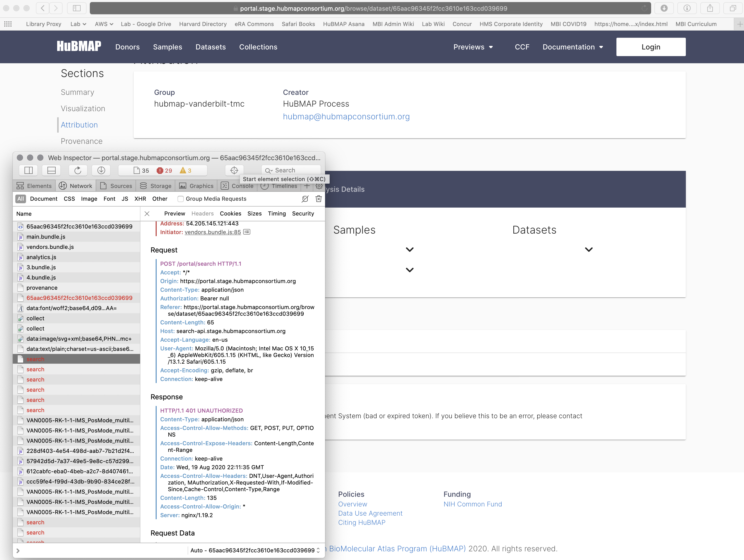Enable the Group Media Requests checkbox
The width and height of the screenshot is (744, 560).
181,199
